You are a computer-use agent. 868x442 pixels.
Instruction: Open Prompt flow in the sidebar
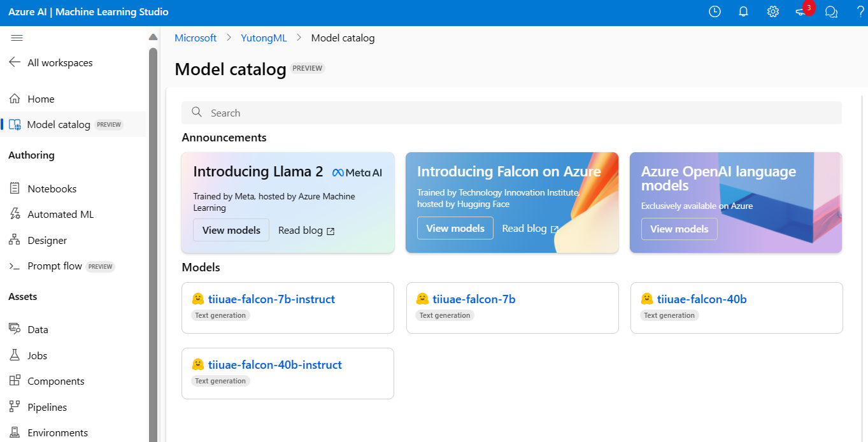(55, 266)
